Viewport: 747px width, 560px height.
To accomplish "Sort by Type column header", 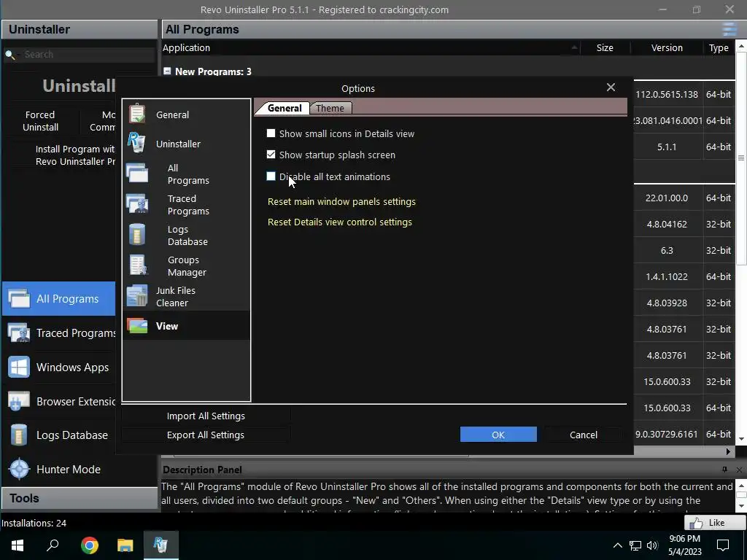I will coord(719,47).
